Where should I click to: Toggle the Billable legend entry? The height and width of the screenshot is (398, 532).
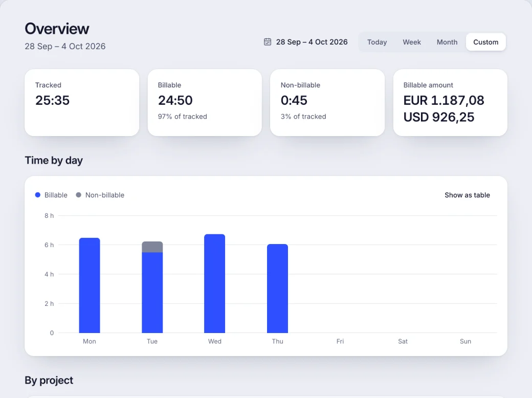[51, 195]
